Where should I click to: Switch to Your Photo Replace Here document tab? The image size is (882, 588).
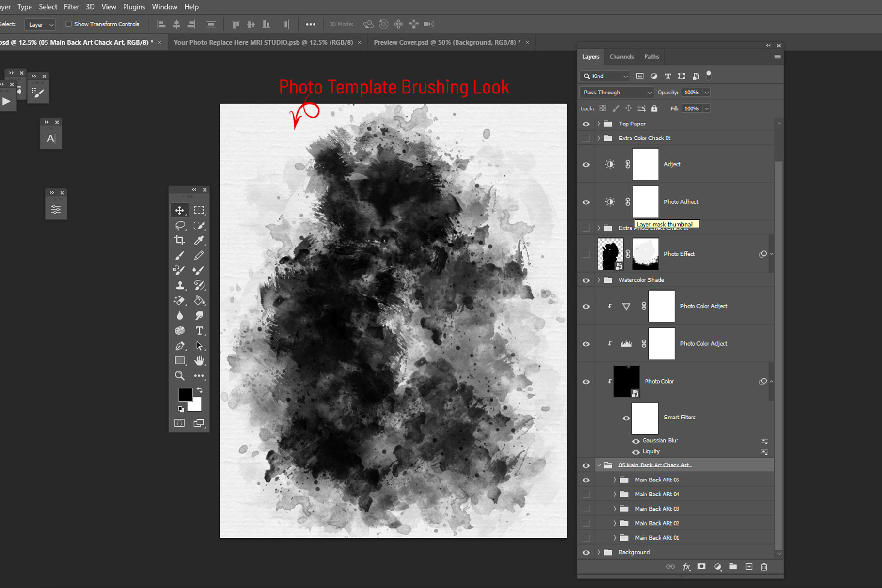263,43
